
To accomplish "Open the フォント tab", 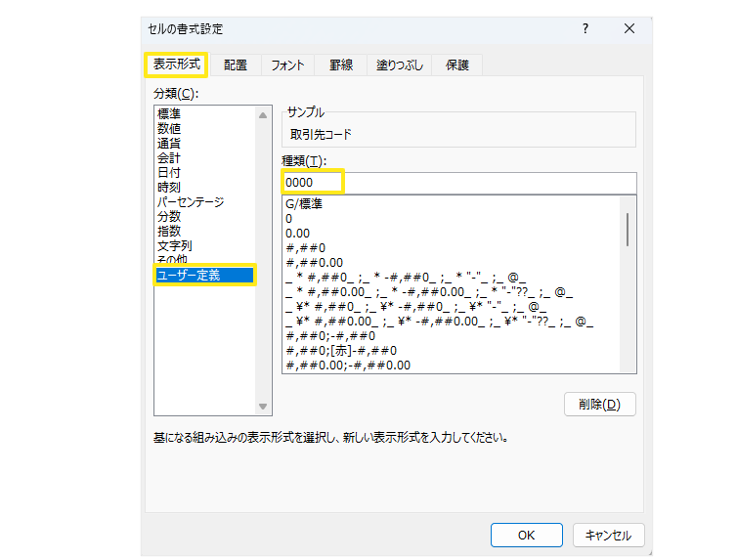I will (x=287, y=65).
